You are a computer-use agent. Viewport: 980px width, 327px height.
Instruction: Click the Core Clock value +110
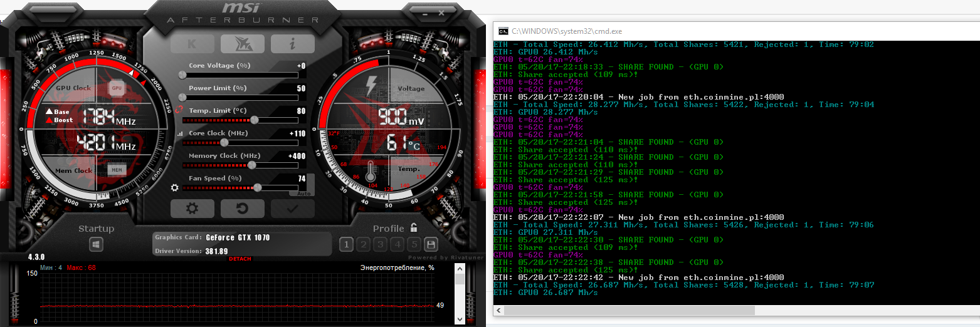pos(297,133)
